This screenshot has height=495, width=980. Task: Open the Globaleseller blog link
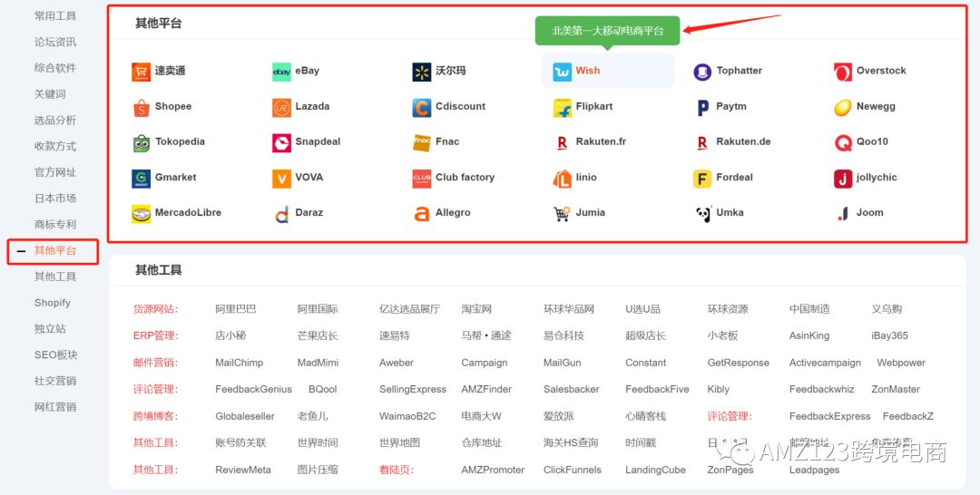coord(245,416)
